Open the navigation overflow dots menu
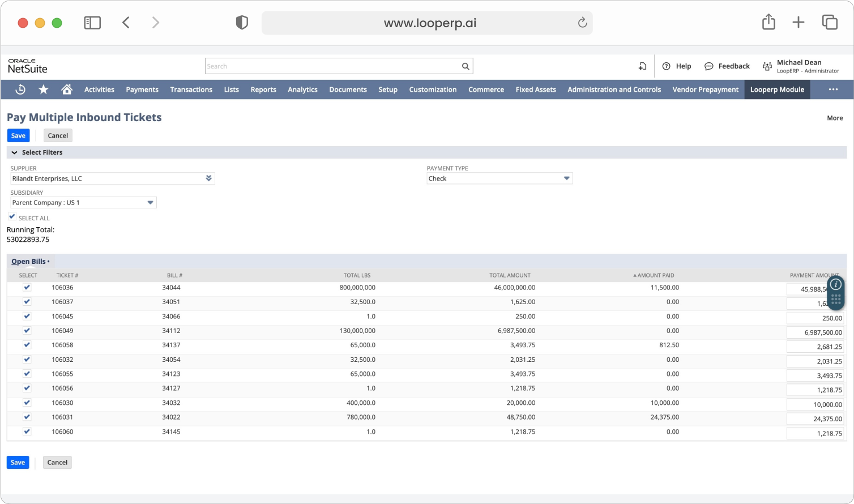The width and height of the screenshot is (854, 504). (833, 89)
